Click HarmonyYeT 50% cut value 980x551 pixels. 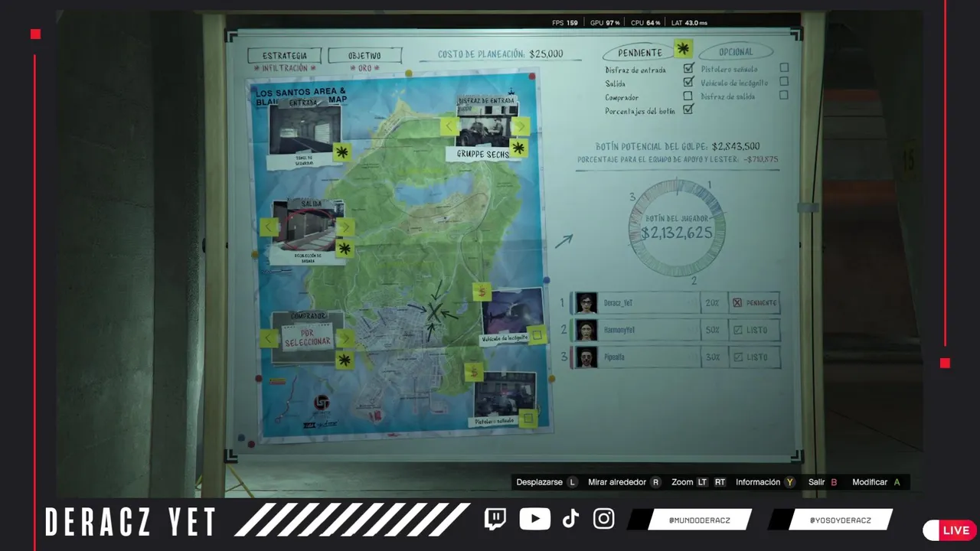click(712, 330)
